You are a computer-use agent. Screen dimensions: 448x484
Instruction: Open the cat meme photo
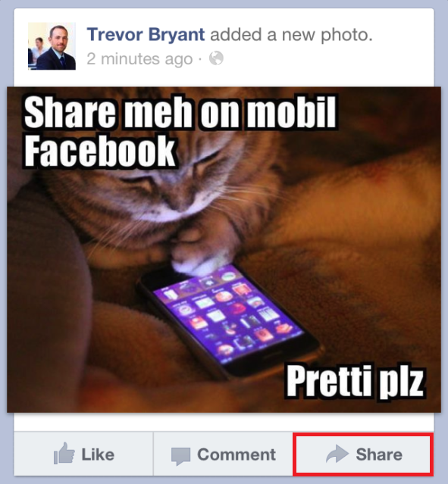point(224,249)
